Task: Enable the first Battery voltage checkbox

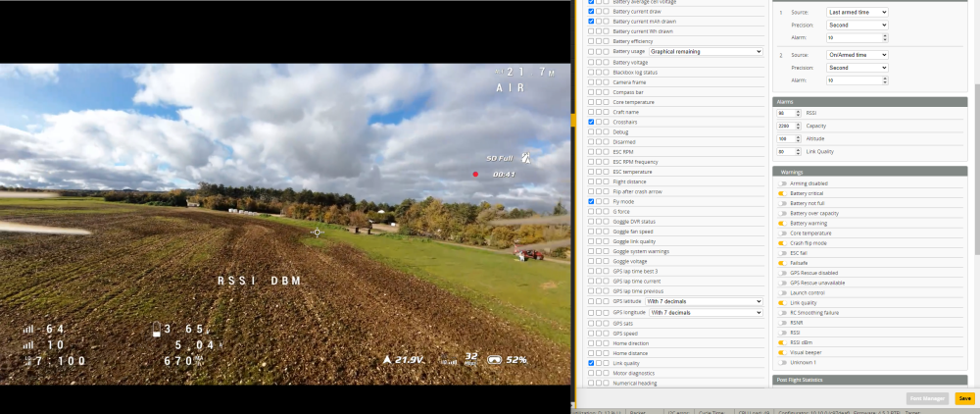Action: tap(591, 62)
